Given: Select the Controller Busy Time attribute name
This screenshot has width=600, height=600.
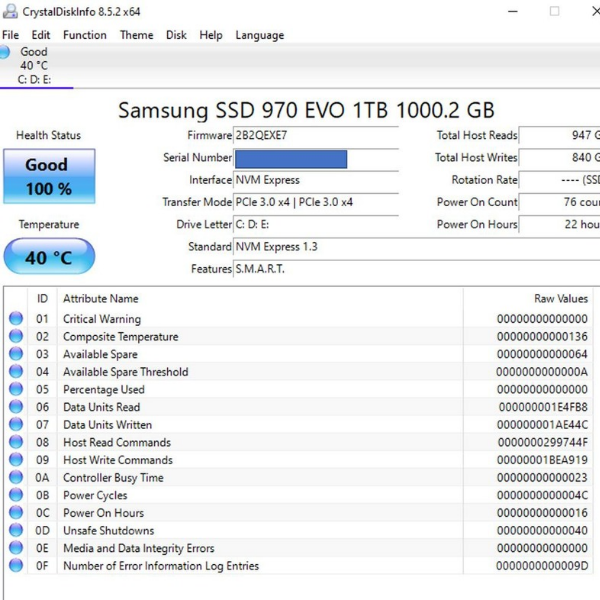Looking at the screenshot, I should click(113, 478).
